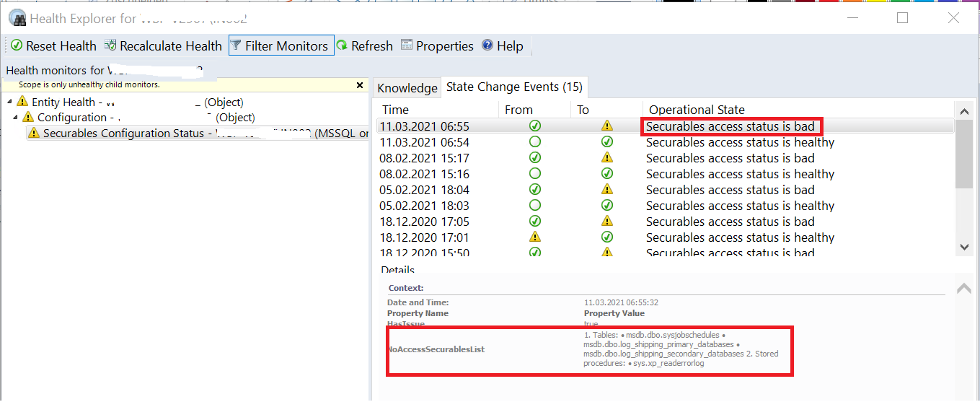
Task: Close the scope notification bar
Action: (360, 85)
